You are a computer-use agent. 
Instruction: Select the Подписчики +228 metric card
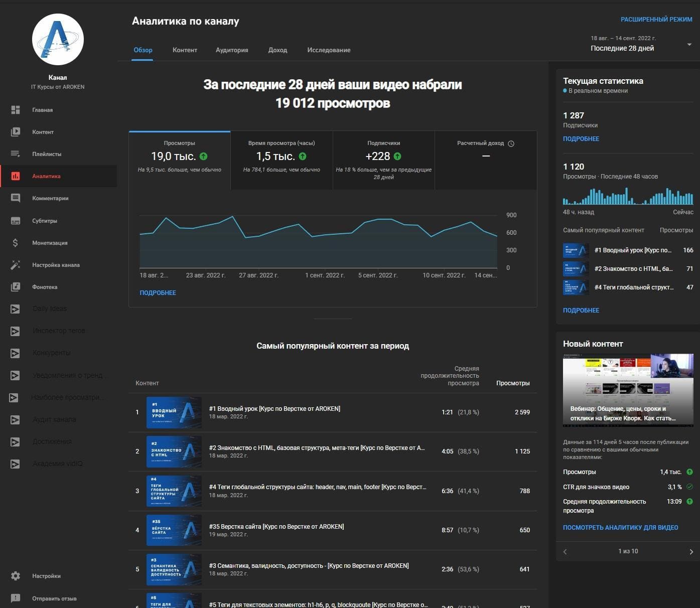coord(384,161)
